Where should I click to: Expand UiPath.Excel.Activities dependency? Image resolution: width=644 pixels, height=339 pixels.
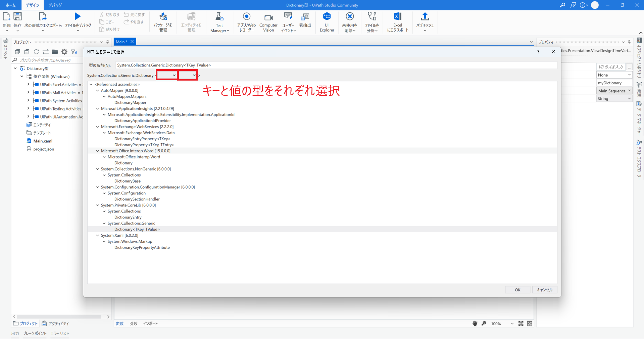tap(28, 85)
